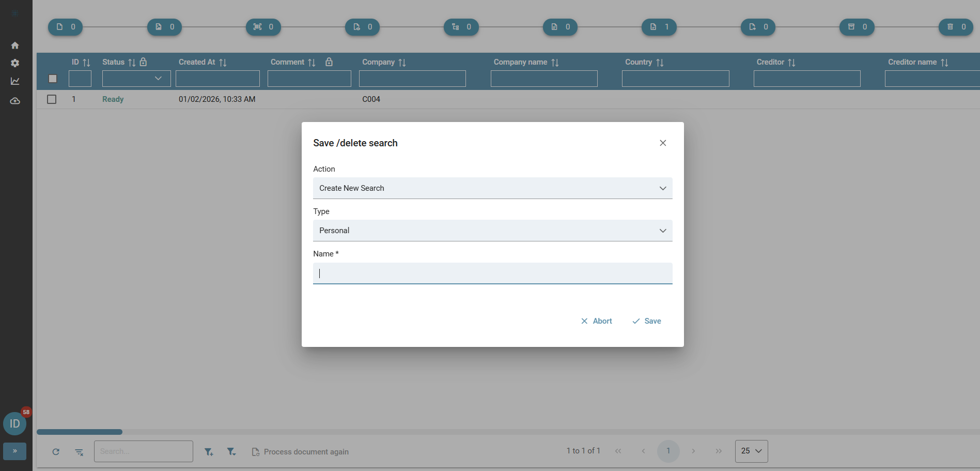
Task: Toggle the select-all rows checkbox
Action: coord(53,79)
